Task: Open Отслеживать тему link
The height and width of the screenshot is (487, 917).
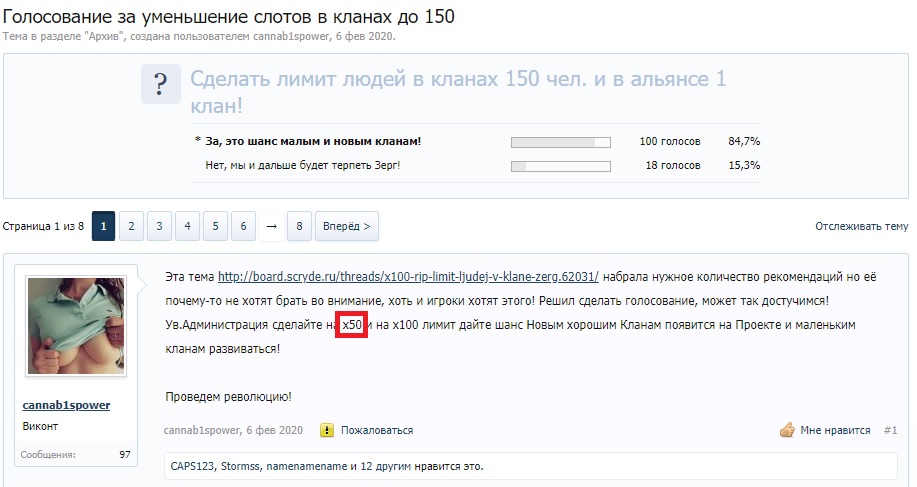Action: [x=861, y=227]
